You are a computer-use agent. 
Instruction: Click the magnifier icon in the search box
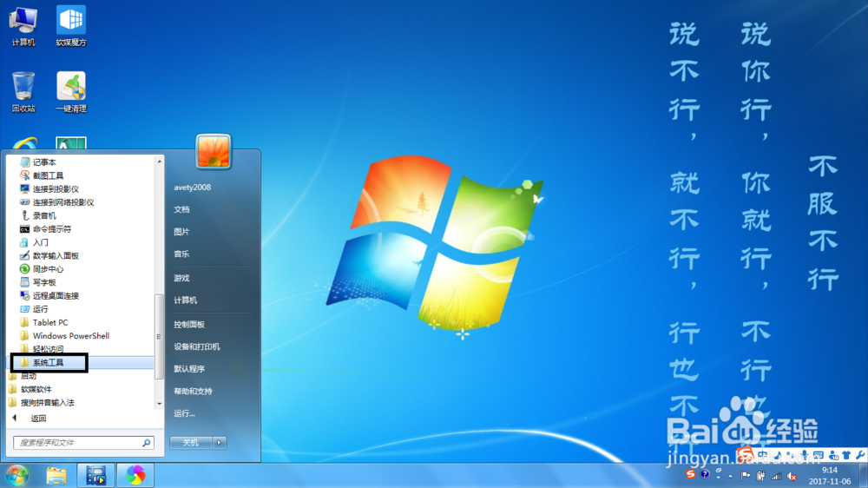pos(146,443)
